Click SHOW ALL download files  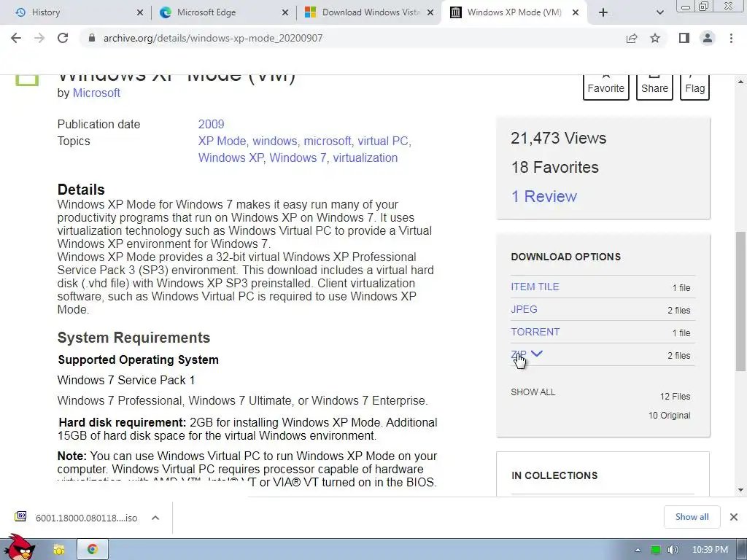(533, 392)
